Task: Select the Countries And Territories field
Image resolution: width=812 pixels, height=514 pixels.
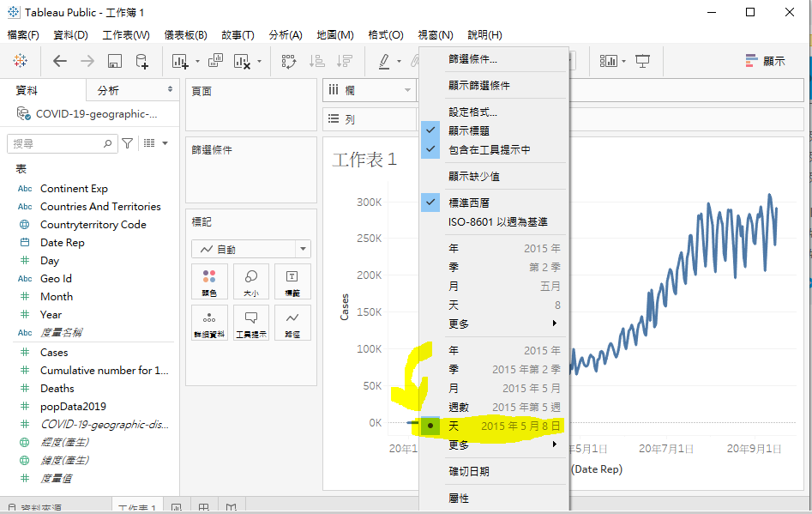Action: coord(100,206)
